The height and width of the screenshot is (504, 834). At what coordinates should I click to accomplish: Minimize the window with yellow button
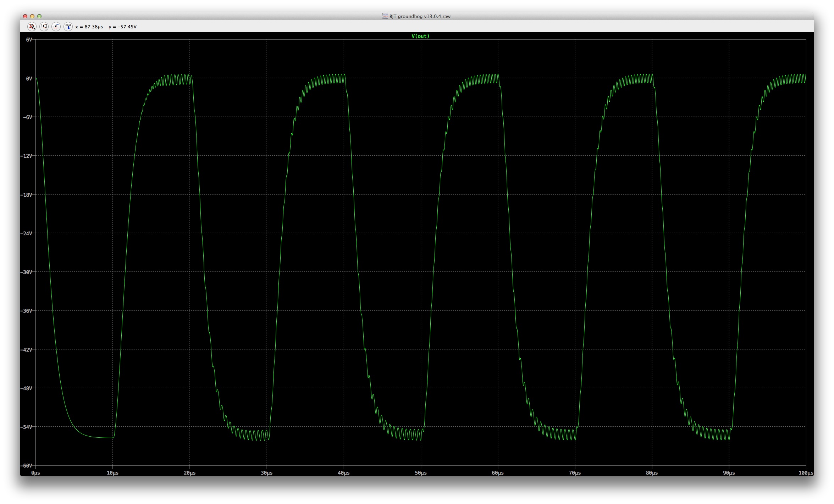point(32,16)
